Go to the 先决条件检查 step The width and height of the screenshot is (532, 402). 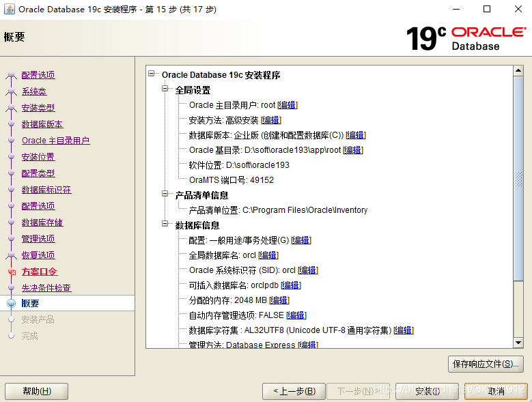46,288
